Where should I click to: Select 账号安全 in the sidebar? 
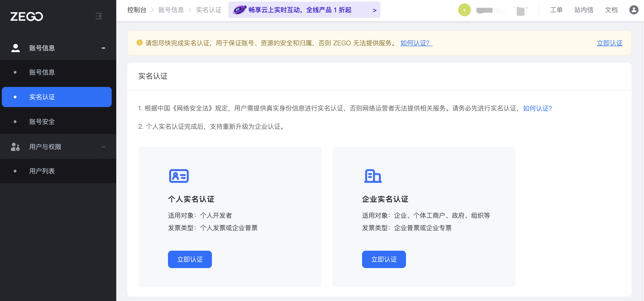coord(42,122)
